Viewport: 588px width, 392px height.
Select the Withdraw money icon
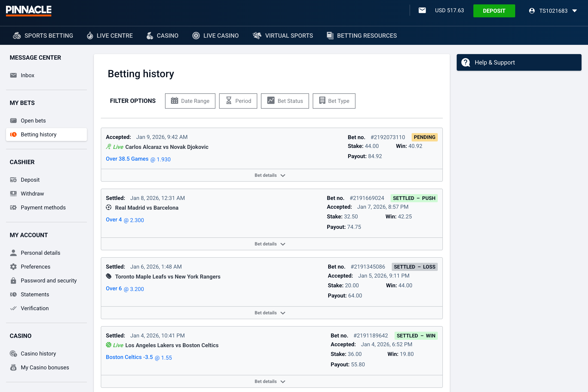click(x=13, y=193)
